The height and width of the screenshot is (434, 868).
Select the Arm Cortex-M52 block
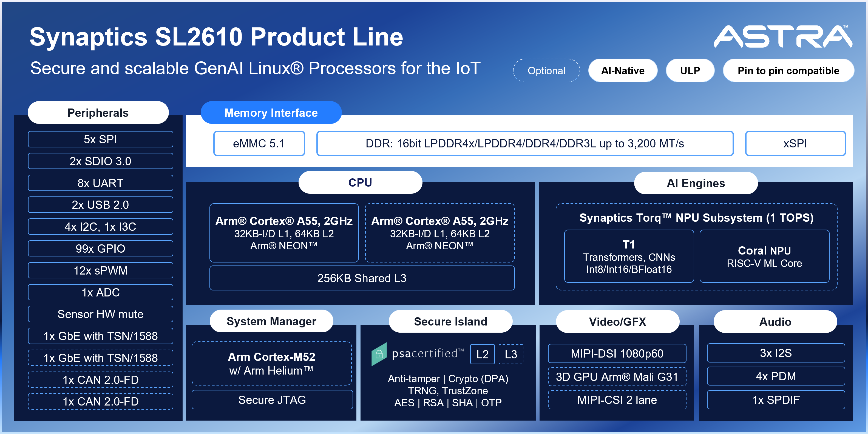pos(272,363)
